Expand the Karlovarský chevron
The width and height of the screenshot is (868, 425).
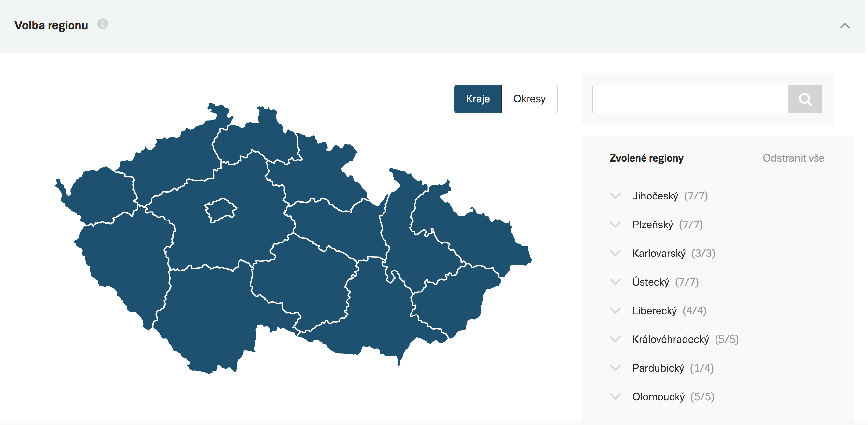coord(615,253)
